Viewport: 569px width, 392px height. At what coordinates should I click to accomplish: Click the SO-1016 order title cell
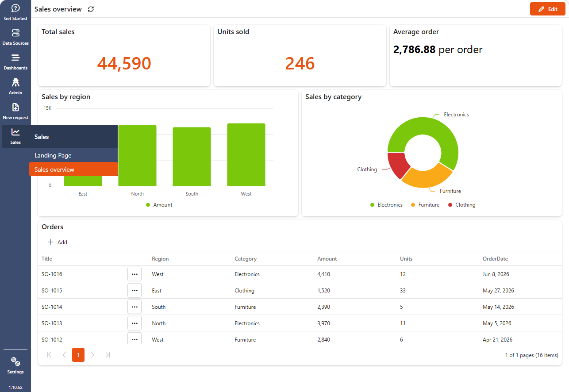coord(52,274)
